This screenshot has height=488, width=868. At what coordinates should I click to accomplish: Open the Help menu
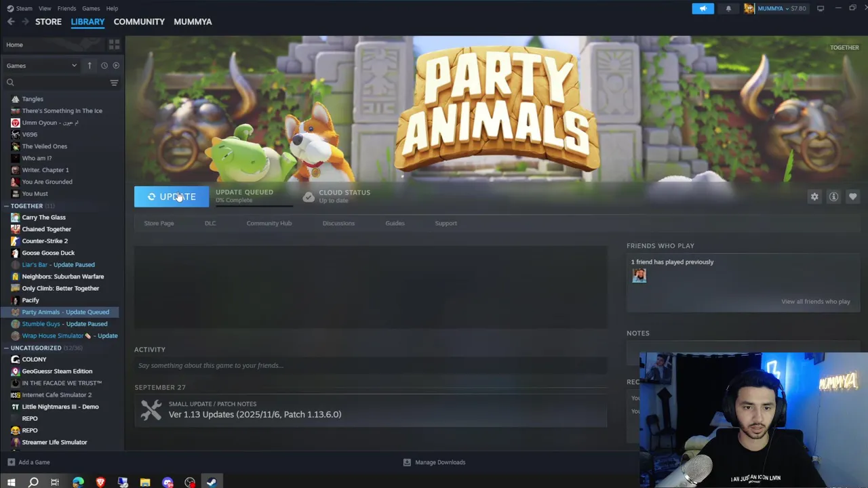pos(112,8)
